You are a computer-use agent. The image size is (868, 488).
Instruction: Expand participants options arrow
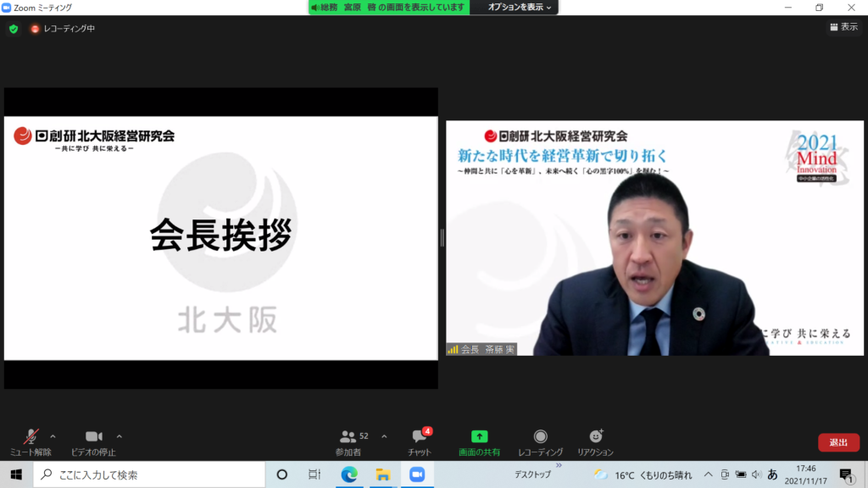tap(384, 436)
